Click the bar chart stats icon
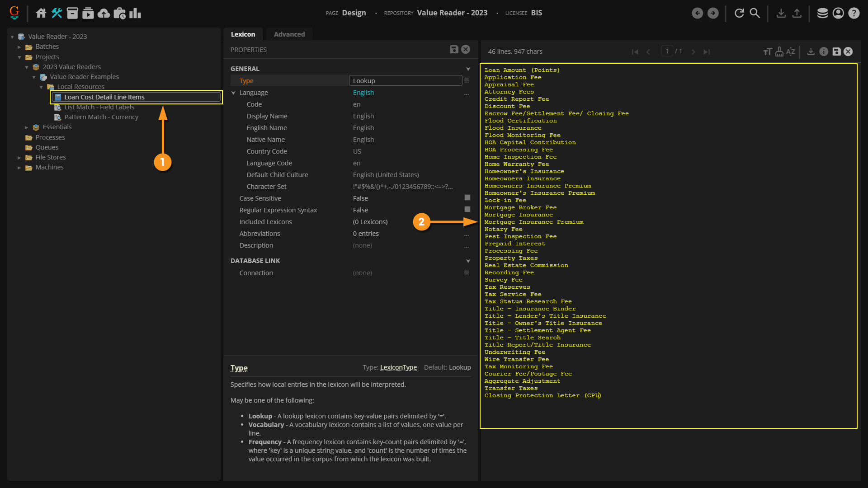The height and width of the screenshot is (488, 868). point(135,13)
